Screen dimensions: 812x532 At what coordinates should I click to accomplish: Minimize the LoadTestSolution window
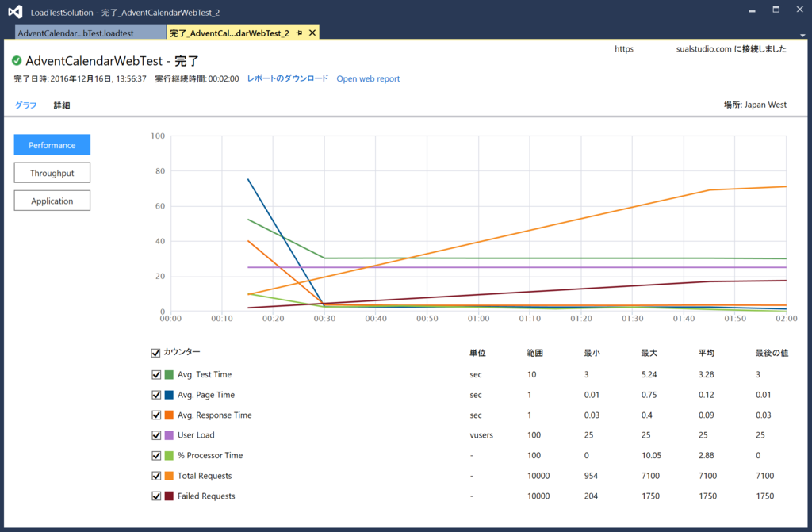click(x=752, y=10)
